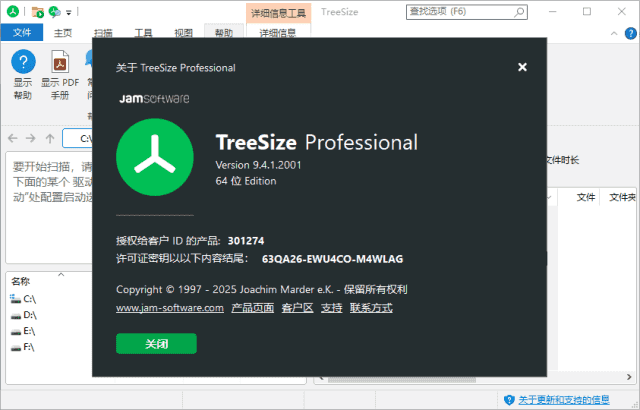This screenshot has width=640, height=410.
Task: Open the 显示 PDF 手册 icon
Action: point(58,62)
